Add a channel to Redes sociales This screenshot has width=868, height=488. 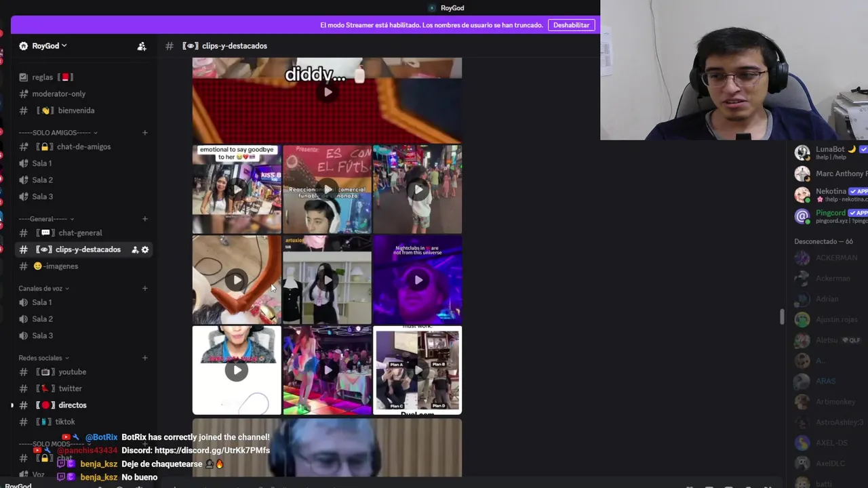coord(144,358)
